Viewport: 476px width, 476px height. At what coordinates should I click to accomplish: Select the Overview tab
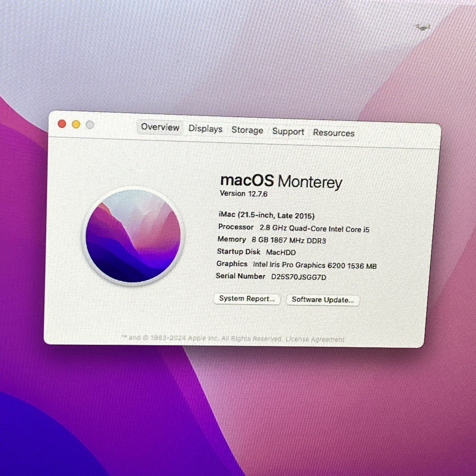[x=160, y=127]
